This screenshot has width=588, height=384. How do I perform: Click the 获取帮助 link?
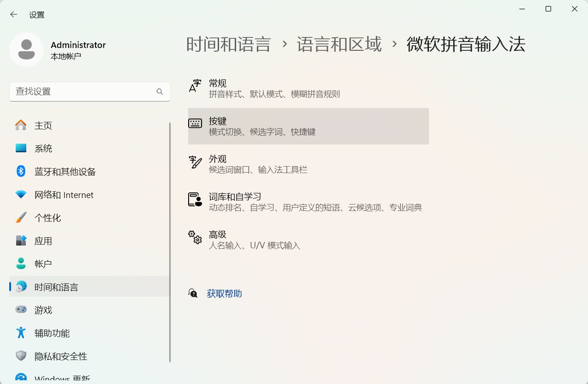point(224,293)
